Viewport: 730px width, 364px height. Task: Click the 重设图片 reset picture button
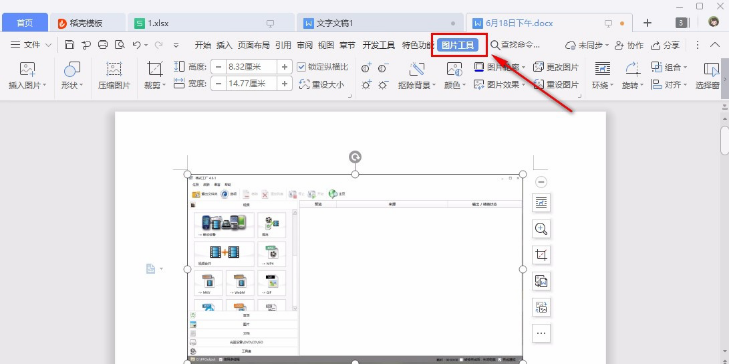point(556,85)
